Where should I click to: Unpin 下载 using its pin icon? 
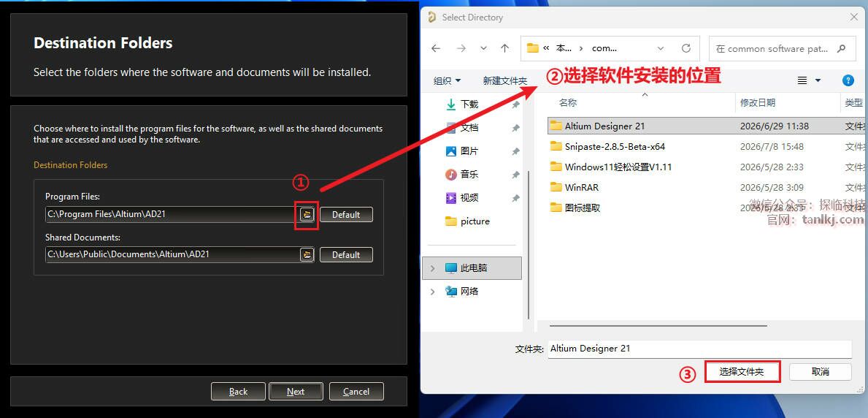click(515, 104)
